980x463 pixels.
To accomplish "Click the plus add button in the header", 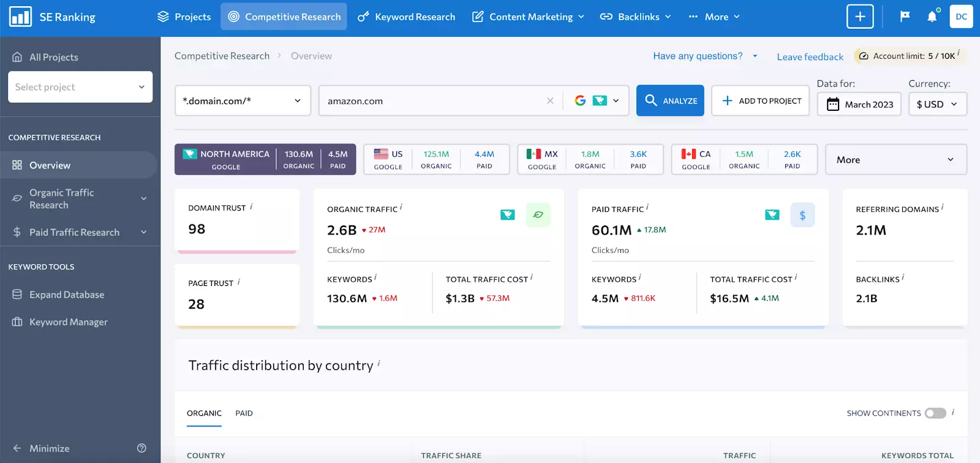I will 860,17.
